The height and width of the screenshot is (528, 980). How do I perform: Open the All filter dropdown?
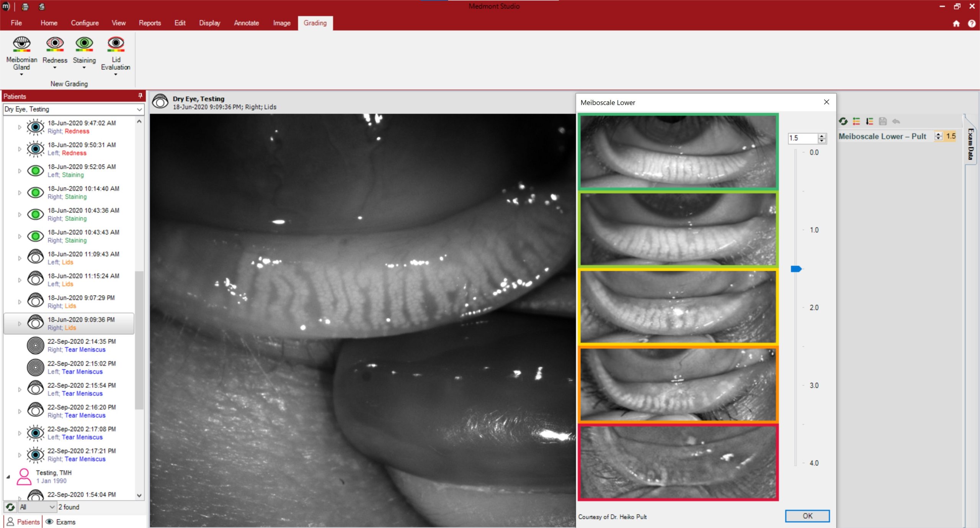click(52, 507)
